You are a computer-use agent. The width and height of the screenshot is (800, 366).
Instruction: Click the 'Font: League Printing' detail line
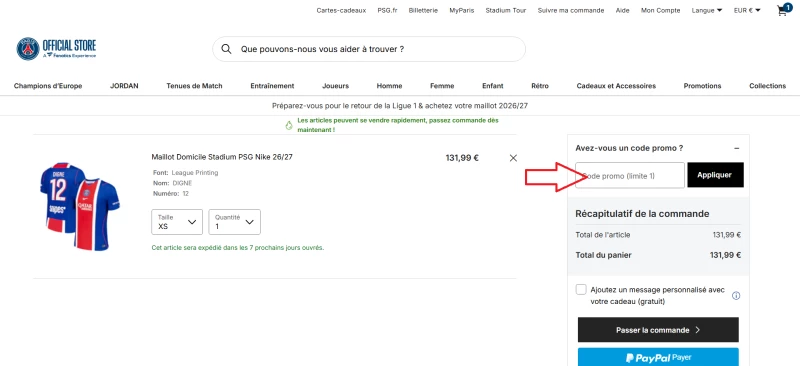pos(185,173)
